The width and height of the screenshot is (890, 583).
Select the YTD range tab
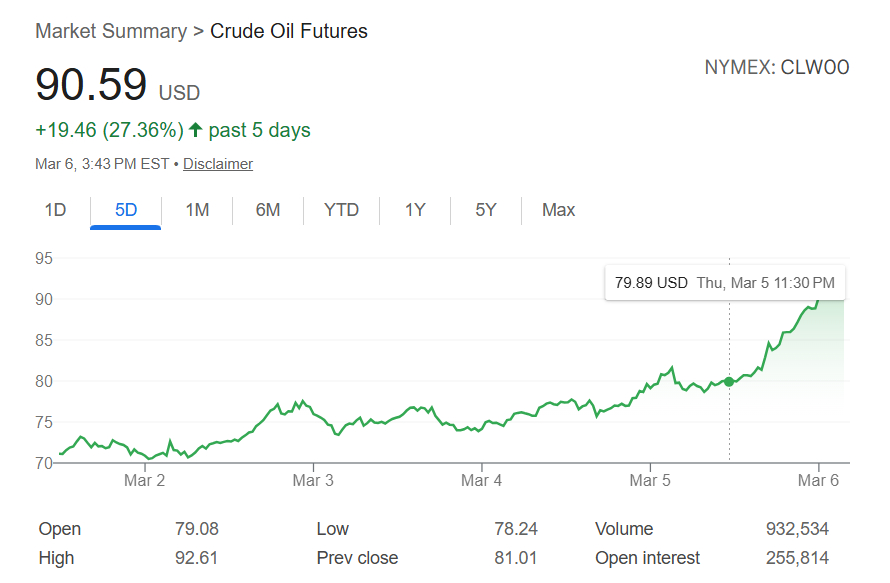click(341, 210)
